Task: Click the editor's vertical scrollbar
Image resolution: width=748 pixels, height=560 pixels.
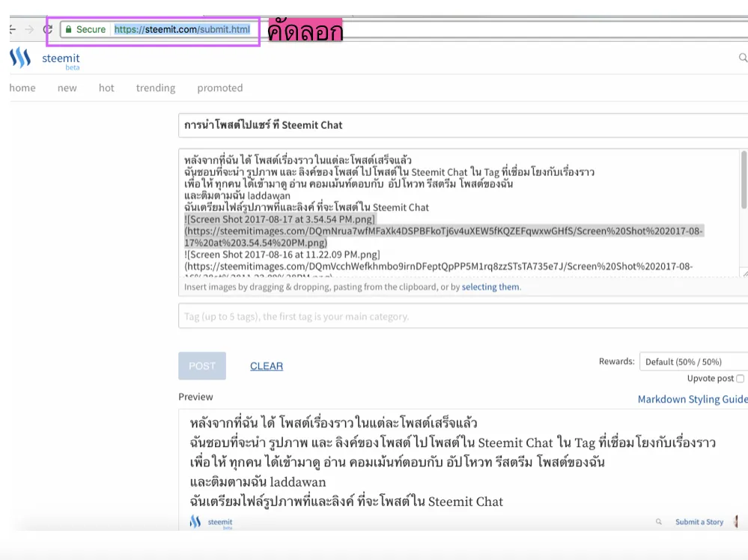Action: 744,180
